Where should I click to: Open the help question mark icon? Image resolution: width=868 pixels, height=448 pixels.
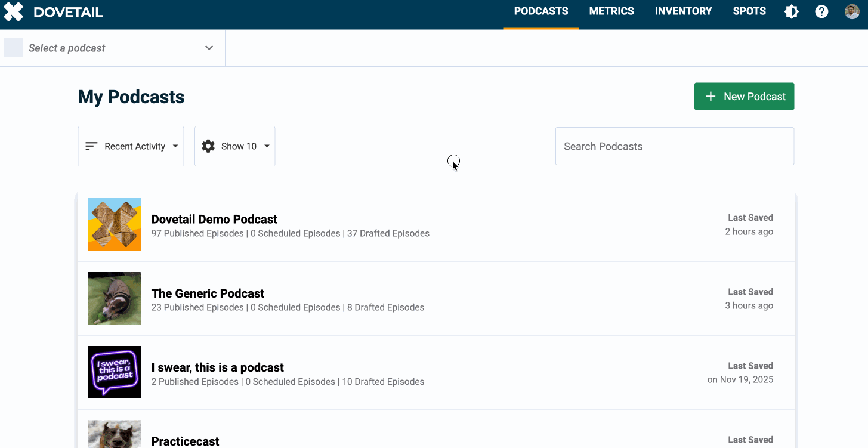(x=821, y=11)
